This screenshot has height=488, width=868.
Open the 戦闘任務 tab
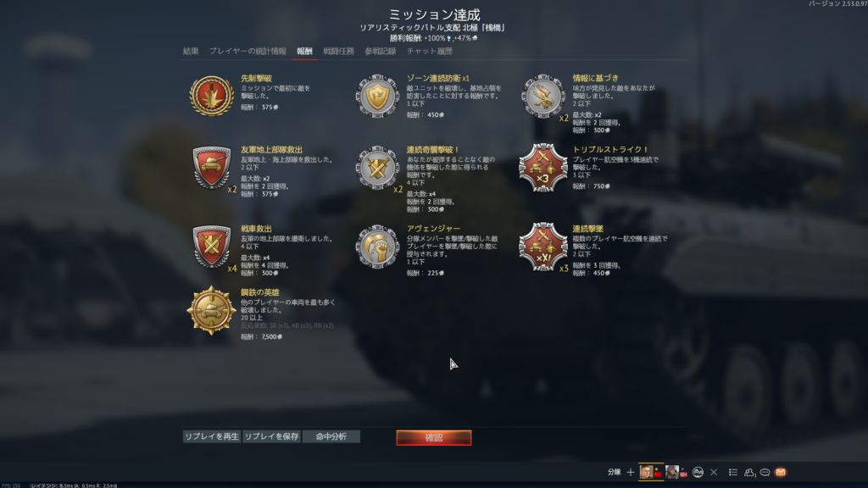point(339,51)
